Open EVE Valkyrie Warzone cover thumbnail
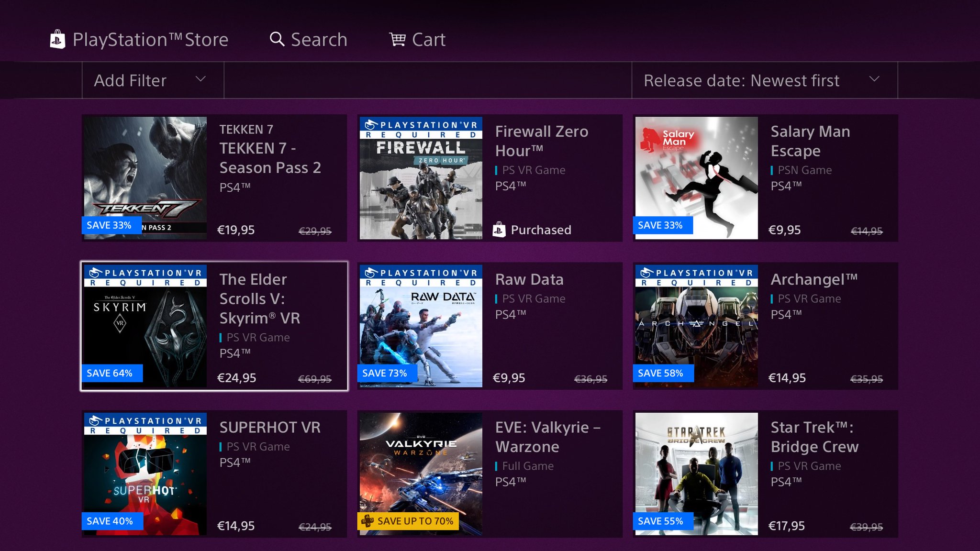980x551 pixels. coord(421,474)
